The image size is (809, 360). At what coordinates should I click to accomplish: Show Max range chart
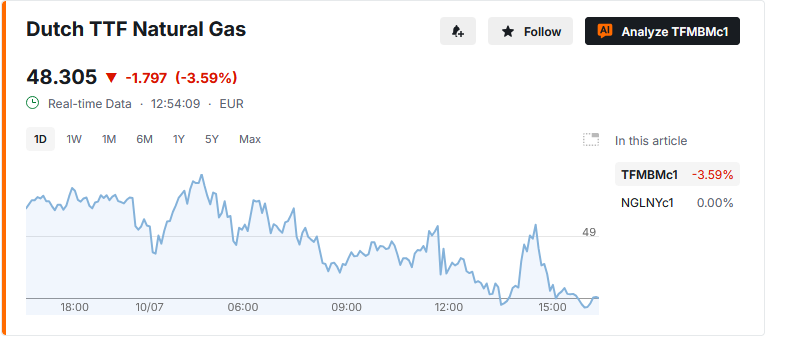point(250,139)
